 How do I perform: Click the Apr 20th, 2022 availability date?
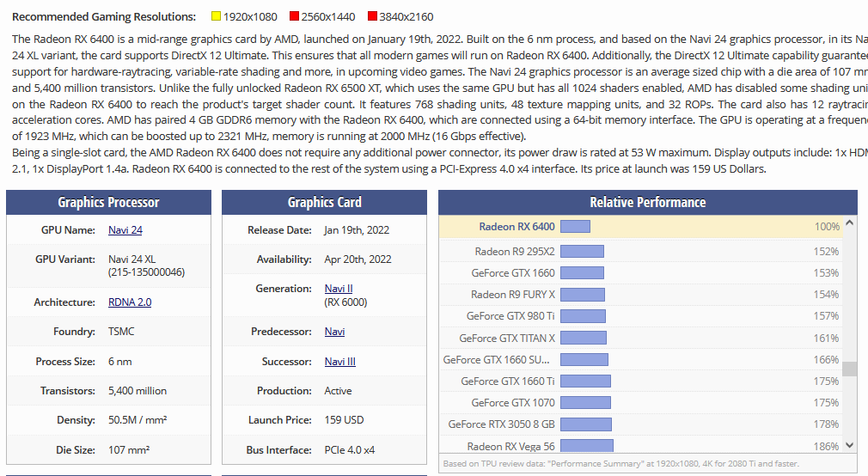[x=358, y=259]
